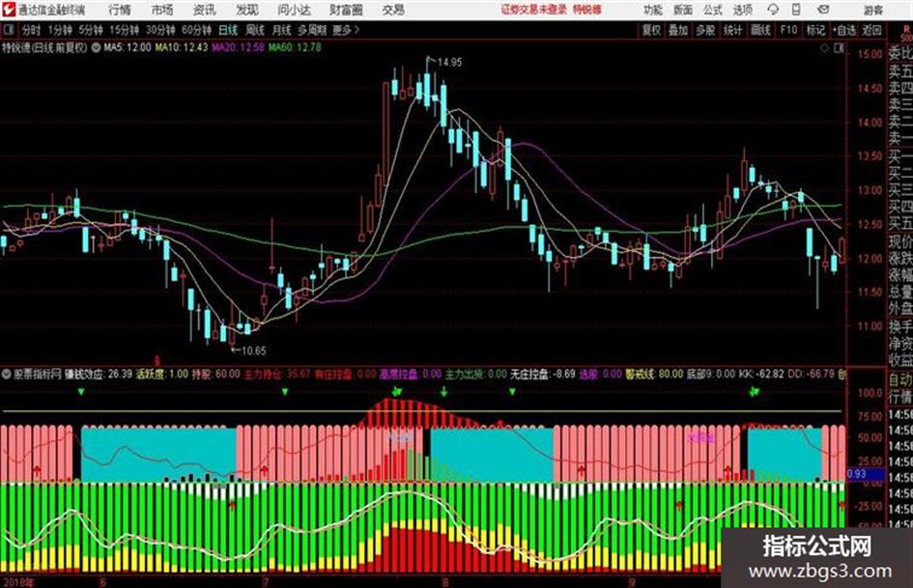Click the 无庄控盘: -8.69 indicator value
This screenshot has width=913, height=588.
543,374
